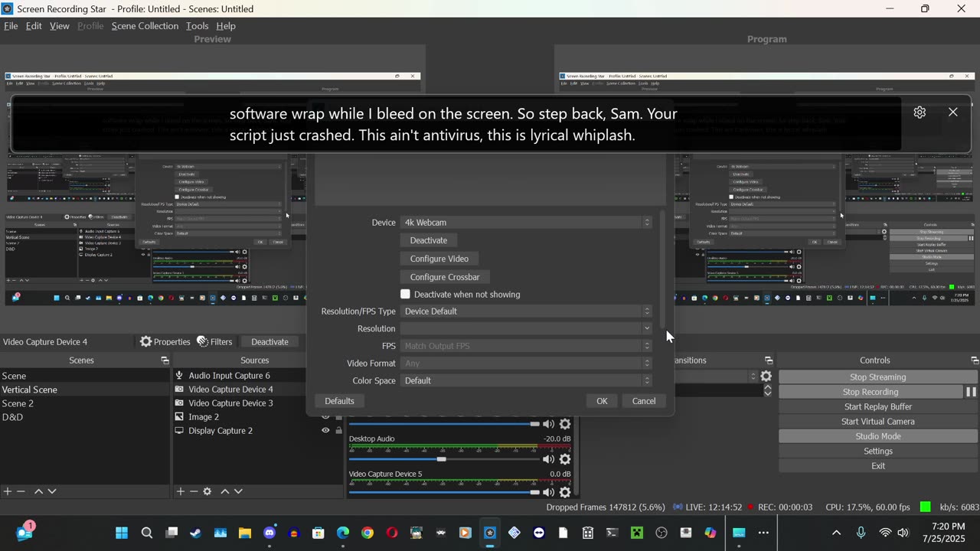
Task: Open the Tools menu
Action: point(197,26)
